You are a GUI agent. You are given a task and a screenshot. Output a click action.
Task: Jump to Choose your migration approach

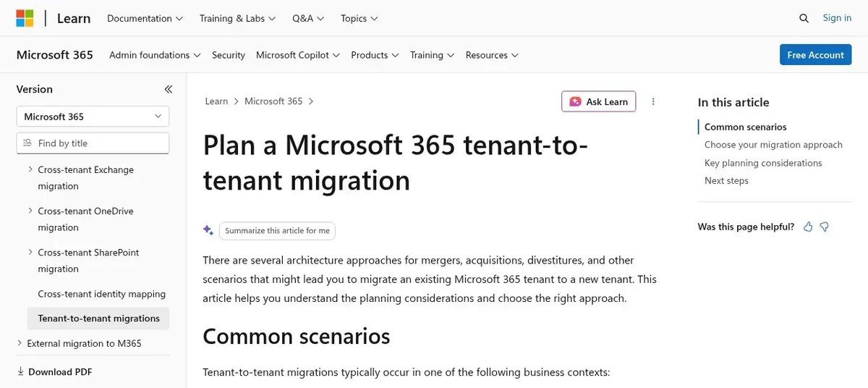click(773, 145)
